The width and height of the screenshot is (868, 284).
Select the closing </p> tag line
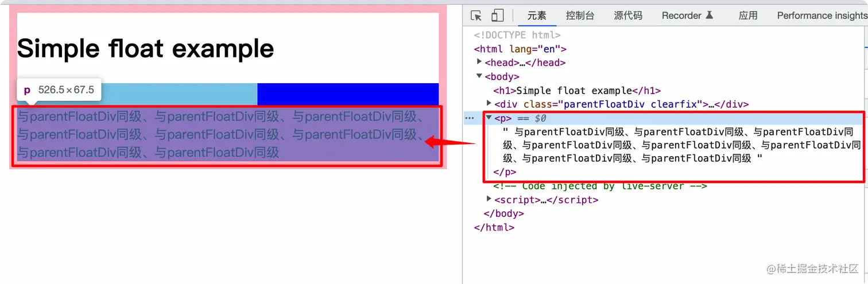click(505, 172)
